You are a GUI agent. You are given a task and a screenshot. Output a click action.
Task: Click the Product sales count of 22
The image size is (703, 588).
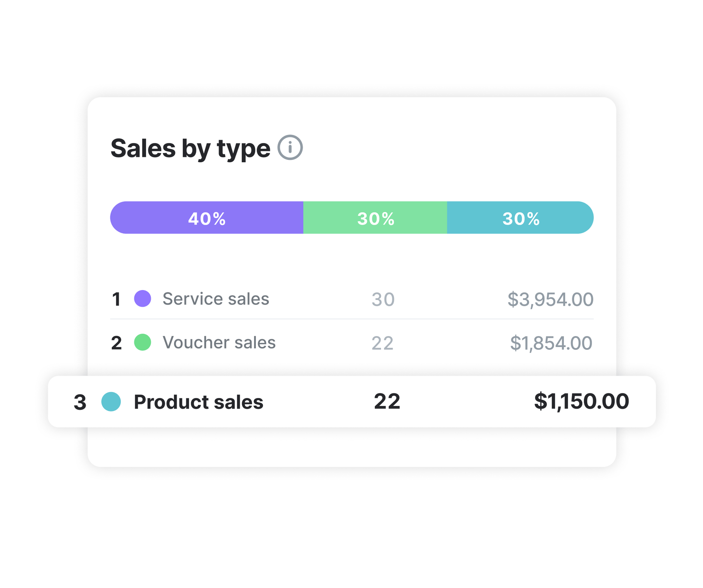point(387,401)
